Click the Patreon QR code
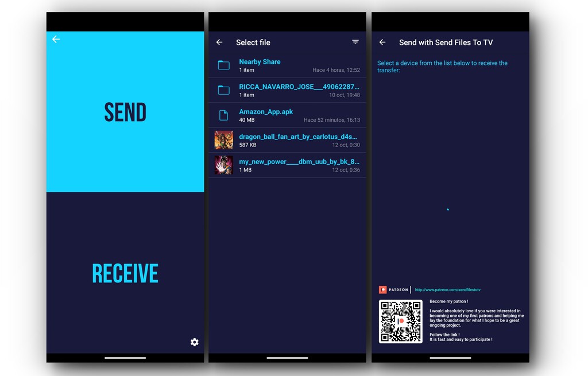 (400, 321)
